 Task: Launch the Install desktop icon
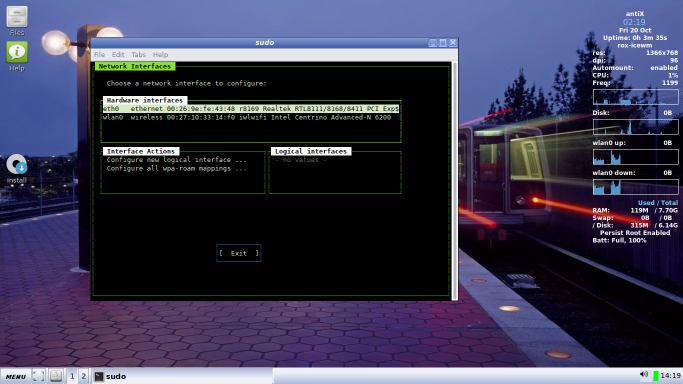(x=17, y=168)
